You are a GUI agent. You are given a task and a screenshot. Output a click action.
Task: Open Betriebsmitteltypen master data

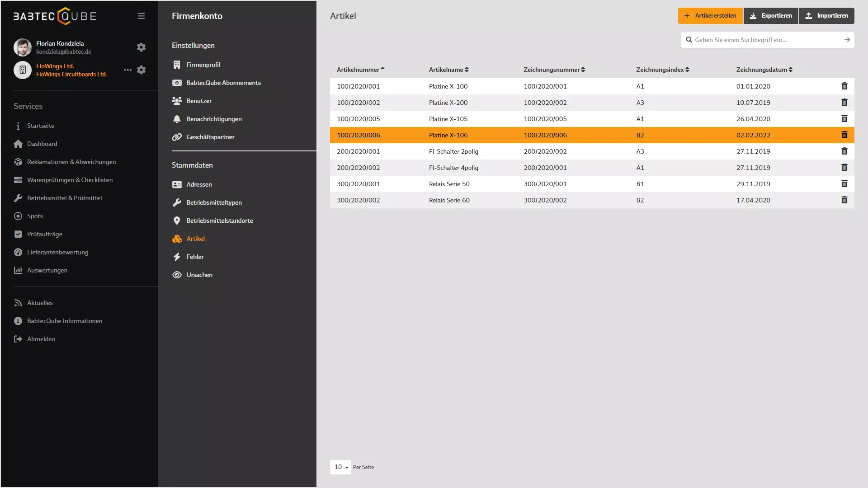(x=214, y=202)
